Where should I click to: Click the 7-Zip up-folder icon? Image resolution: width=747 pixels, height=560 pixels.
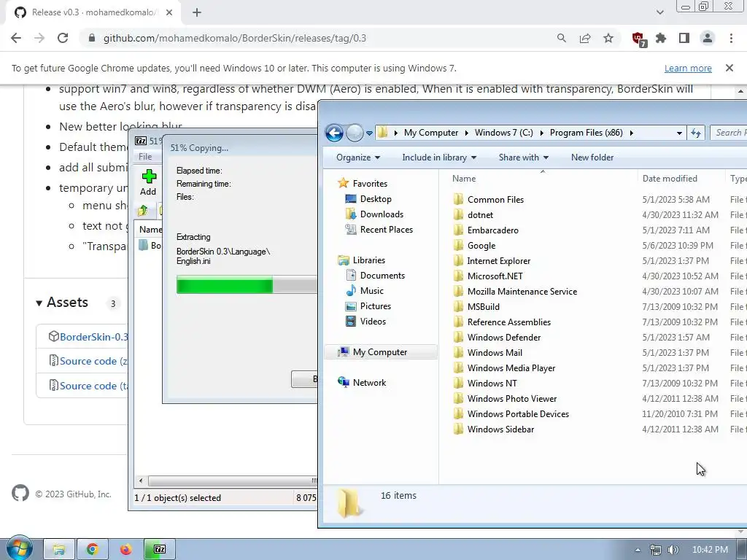tap(142, 210)
